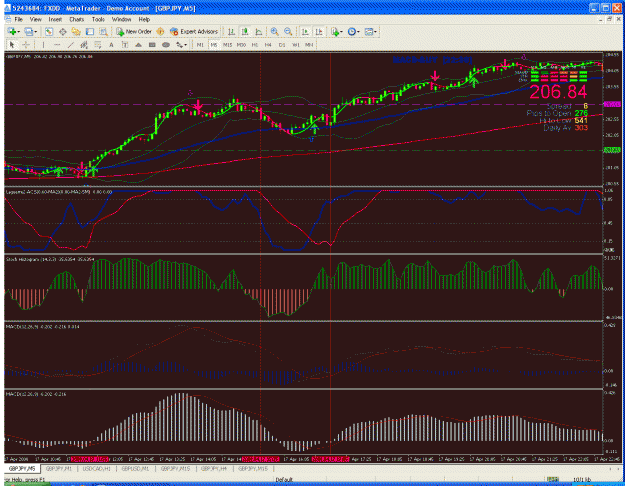Screen dimensions: 625x486
Task: Toggle chart auto scroll
Action: tap(305, 31)
